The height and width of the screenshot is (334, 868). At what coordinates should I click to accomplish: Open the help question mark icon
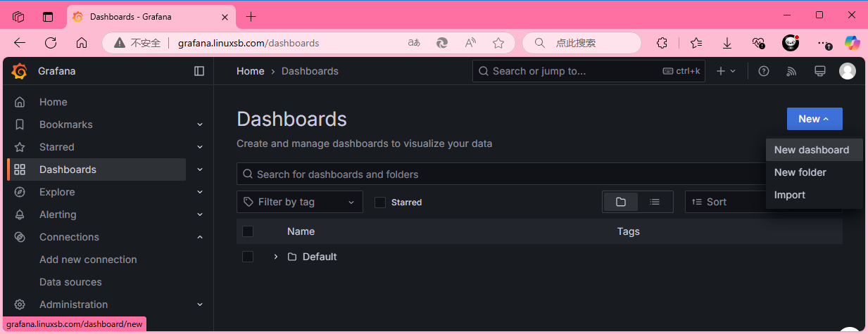tap(763, 71)
